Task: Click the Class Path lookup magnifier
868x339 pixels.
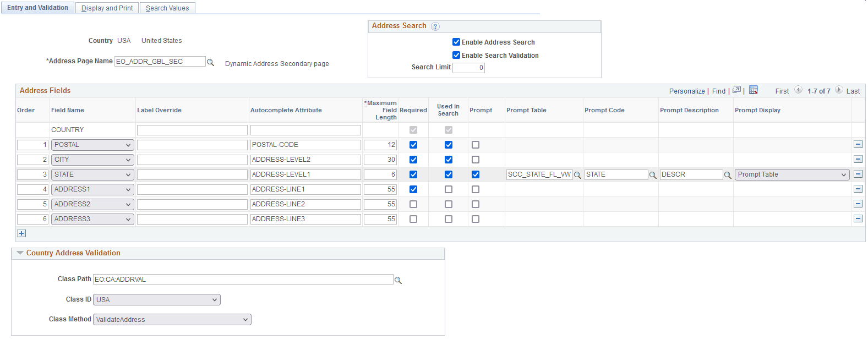Action: point(398,280)
